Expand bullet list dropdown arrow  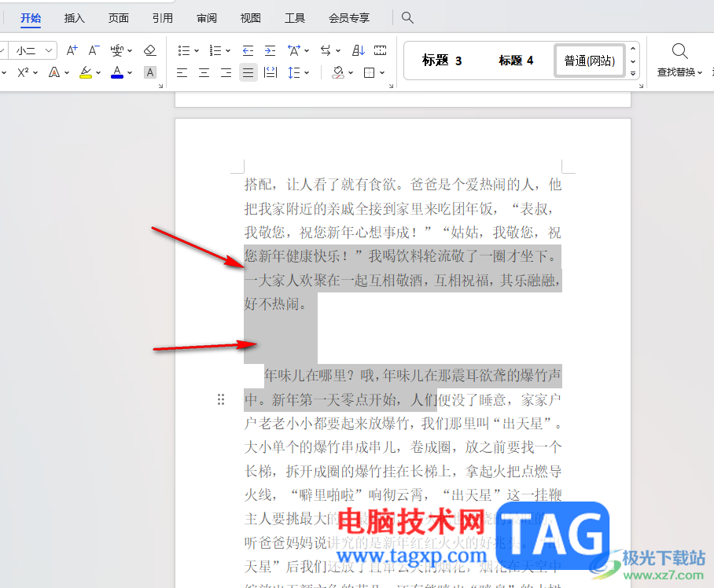(197, 50)
